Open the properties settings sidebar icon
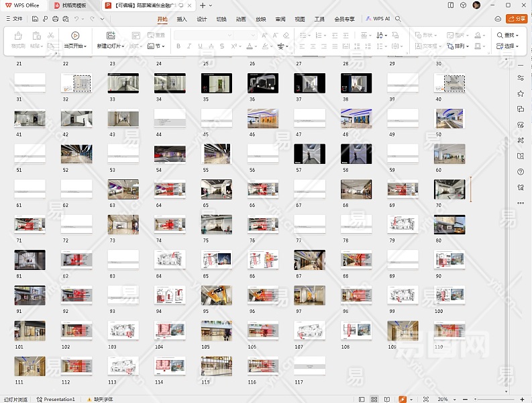This screenshot has height=403, width=532. click(521, 78)
